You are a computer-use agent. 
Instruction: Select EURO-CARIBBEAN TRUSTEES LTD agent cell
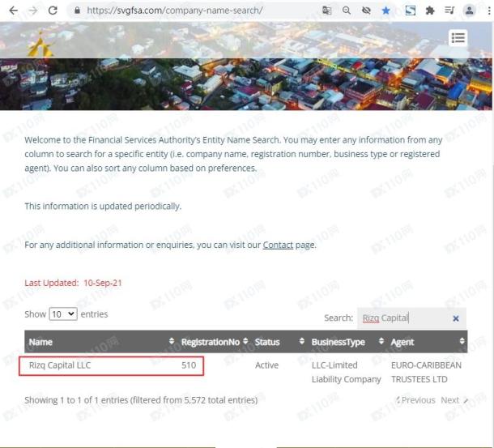click(426, 373)
